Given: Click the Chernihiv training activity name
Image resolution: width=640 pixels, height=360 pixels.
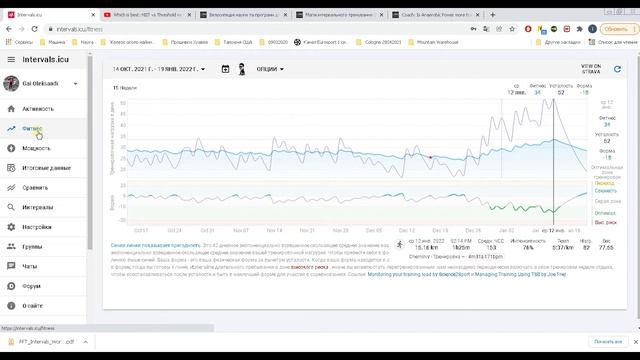Looking at the screenshot, I should (x=436, y=257).
